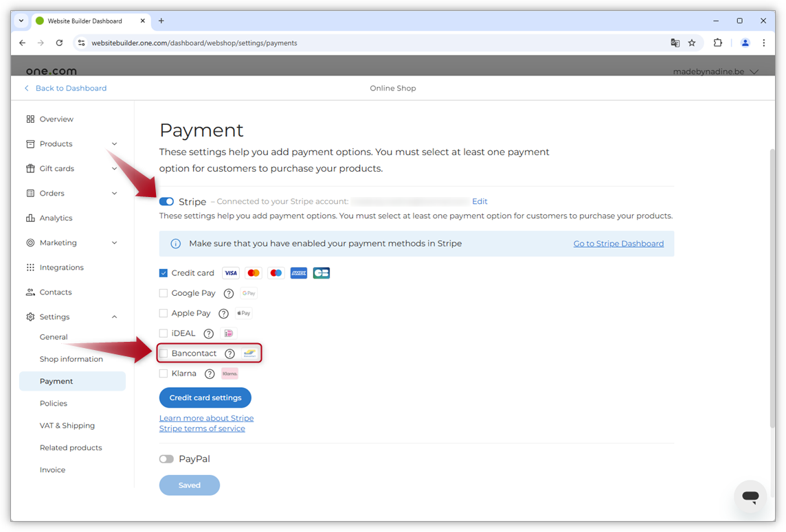Click the American Express logo
The width and height of the screenshot is (786, 532).
click(x=299, y=273)
